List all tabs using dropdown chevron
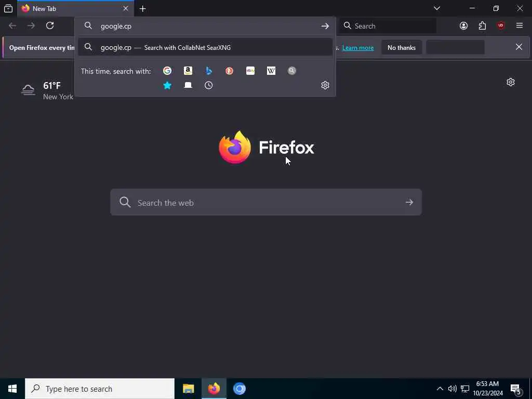This screenshot has height=399, width=532. pos(436,8)
